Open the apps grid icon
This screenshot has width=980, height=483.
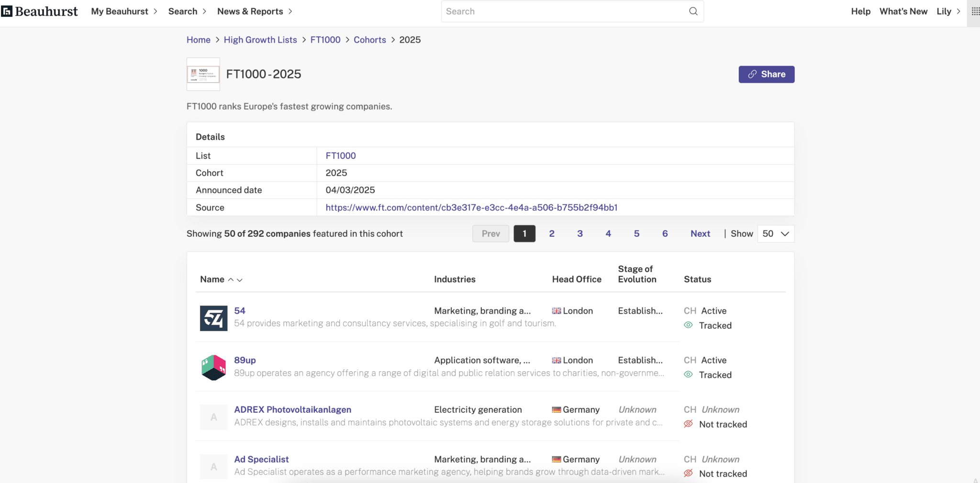pyautogui.click(x=976, y=11)
